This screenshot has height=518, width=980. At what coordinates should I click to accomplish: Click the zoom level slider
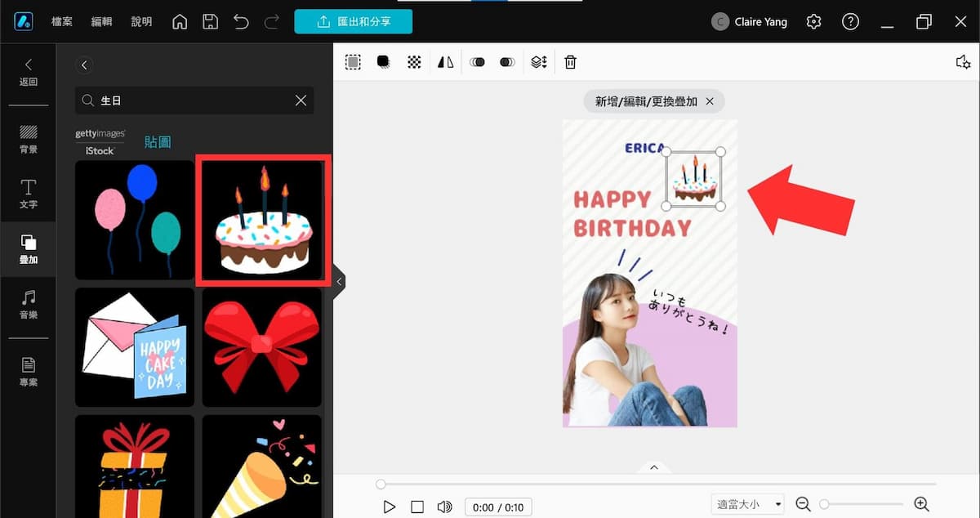[x=862, y=504]
